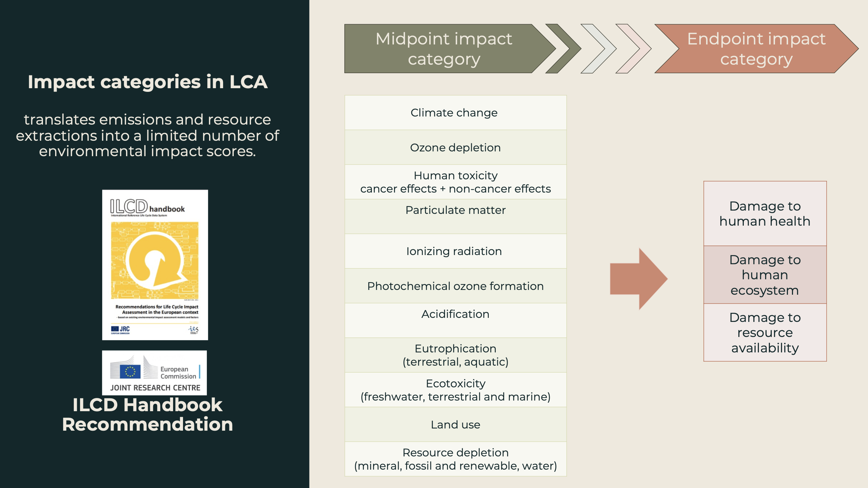Toggle the Land use midpoint category row
Viewport: 868px width, 488px height.
click(x=455, y=424)
